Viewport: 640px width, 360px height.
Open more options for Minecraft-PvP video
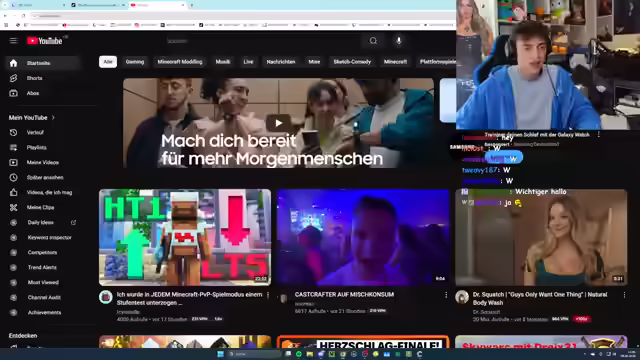pos(268,295)
